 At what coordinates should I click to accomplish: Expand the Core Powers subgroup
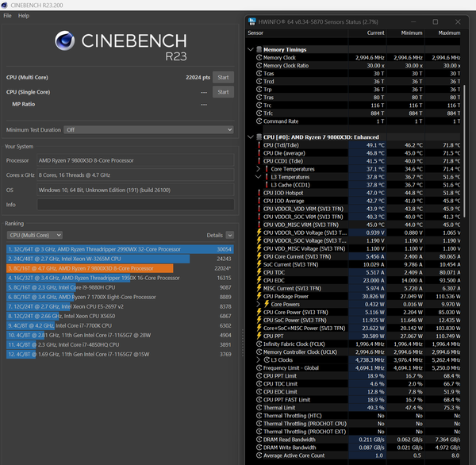pos(259,304)
